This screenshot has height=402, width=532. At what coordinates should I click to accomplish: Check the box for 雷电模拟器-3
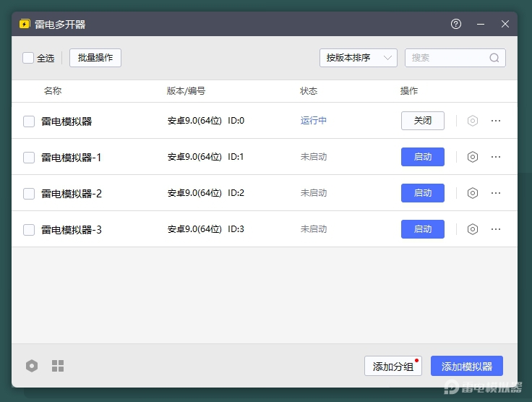(29, 230)
